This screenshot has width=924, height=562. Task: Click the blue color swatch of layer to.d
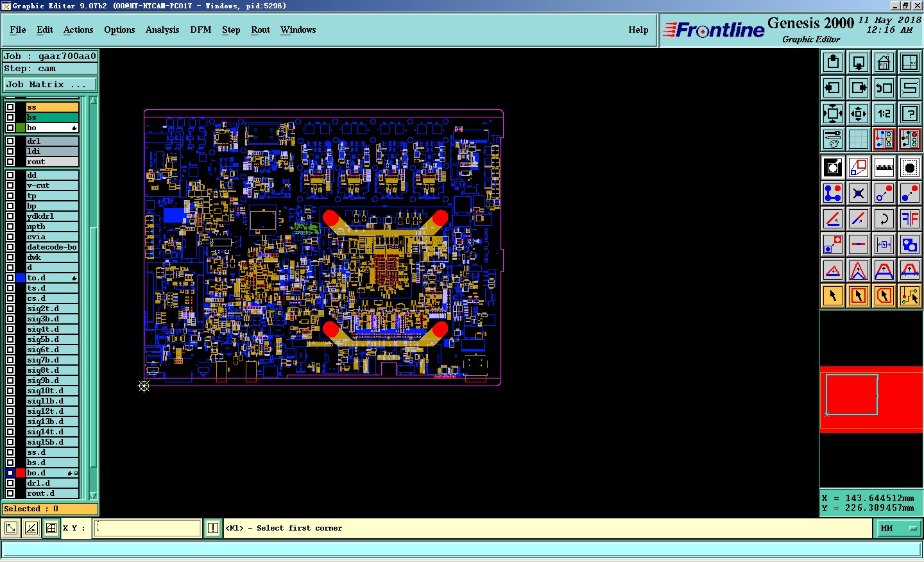pos(21,278)
